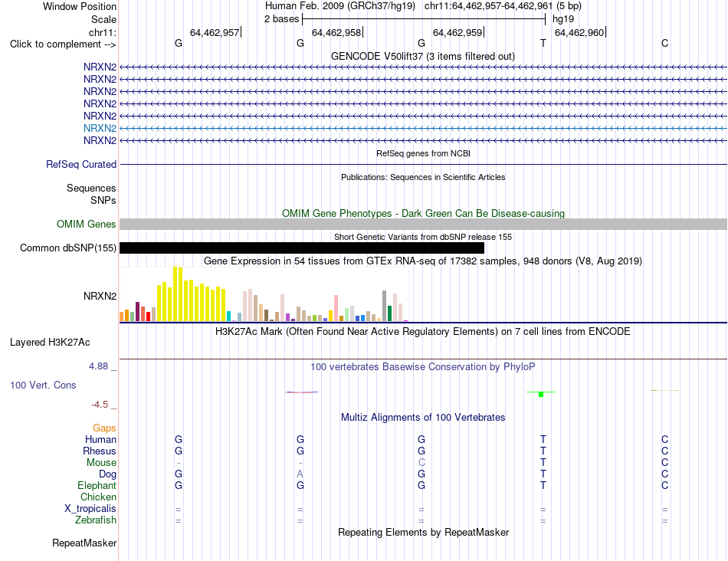Click the 'Mouse' alignment row label
Viewport: 728px width, 561px height.
coord(101,463)
